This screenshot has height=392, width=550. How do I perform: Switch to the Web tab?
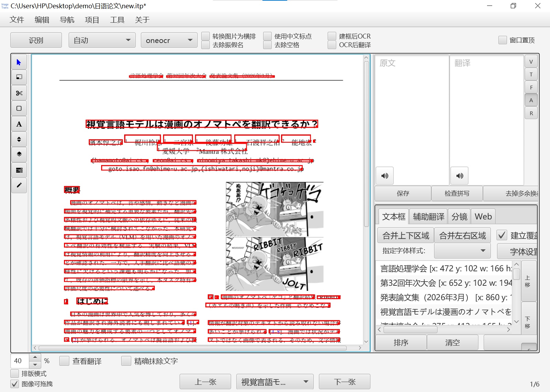(483, 217)
